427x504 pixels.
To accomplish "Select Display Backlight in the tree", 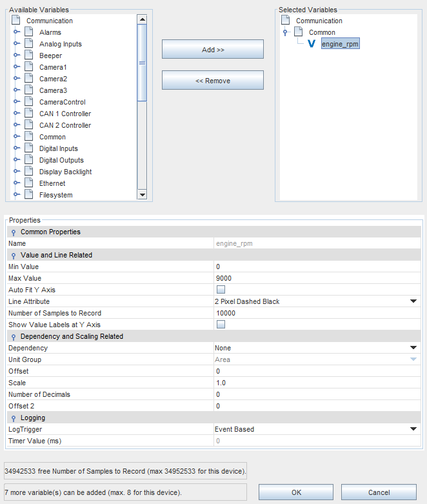I will (x=65, y=172).
